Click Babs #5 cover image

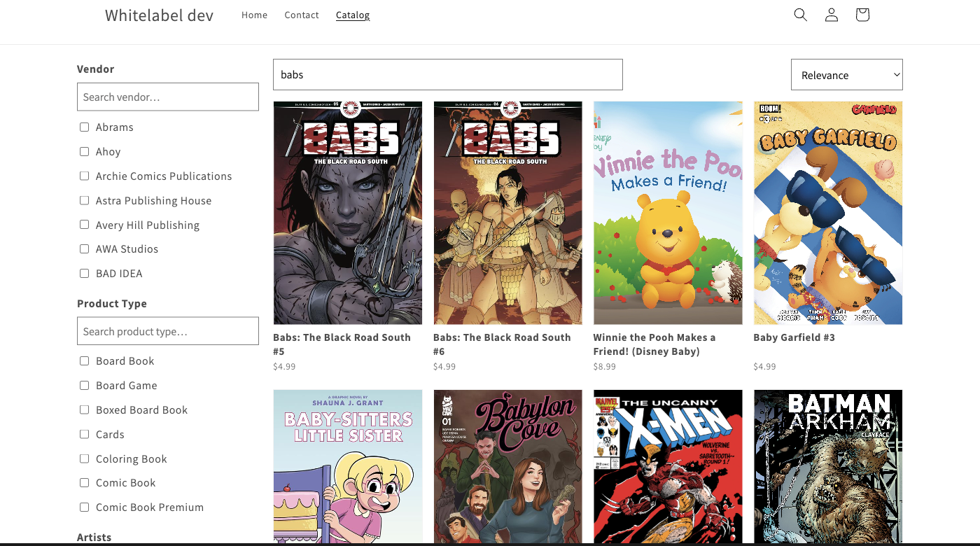pos(348,213)
